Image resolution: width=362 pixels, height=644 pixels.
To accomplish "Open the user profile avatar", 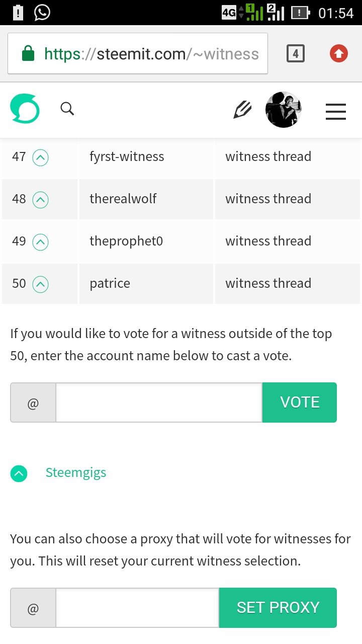I will [283, 109].
